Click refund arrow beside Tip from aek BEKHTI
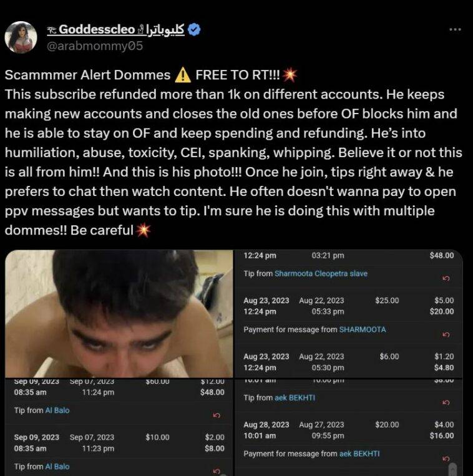 446,402
